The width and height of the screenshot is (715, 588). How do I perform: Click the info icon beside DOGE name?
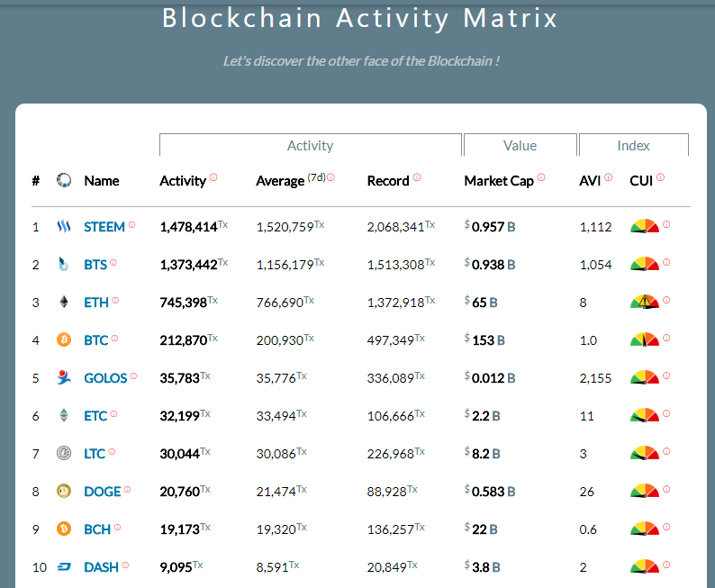pyautogui.click(x=127, y=489)
